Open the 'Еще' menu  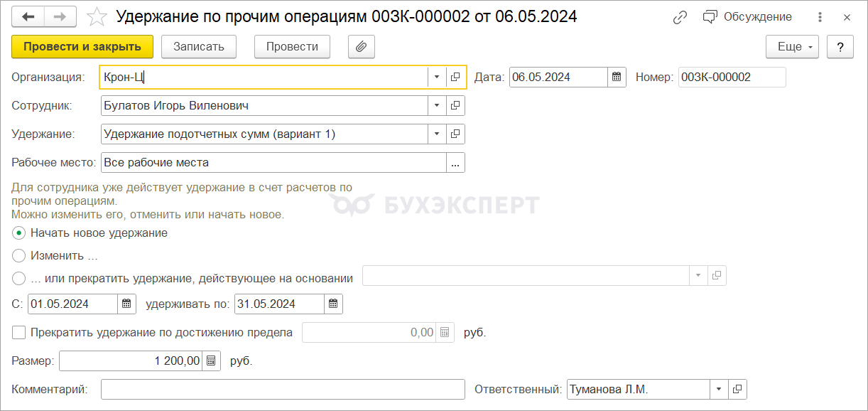(x=792, y=47)
